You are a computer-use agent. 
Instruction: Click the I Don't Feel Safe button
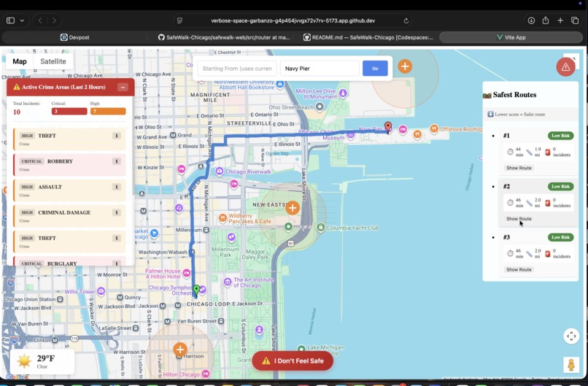(293, 361)
